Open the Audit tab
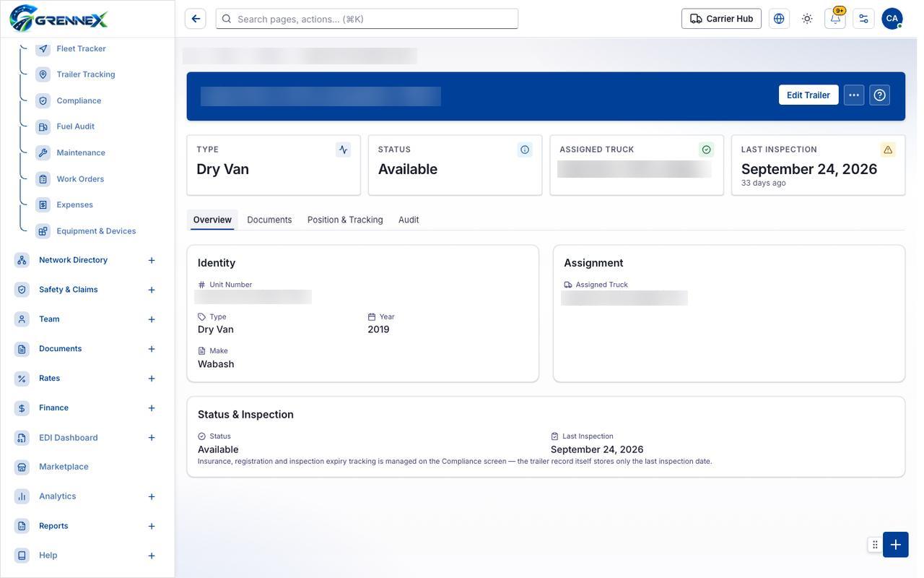 click(x=409, y=220)
